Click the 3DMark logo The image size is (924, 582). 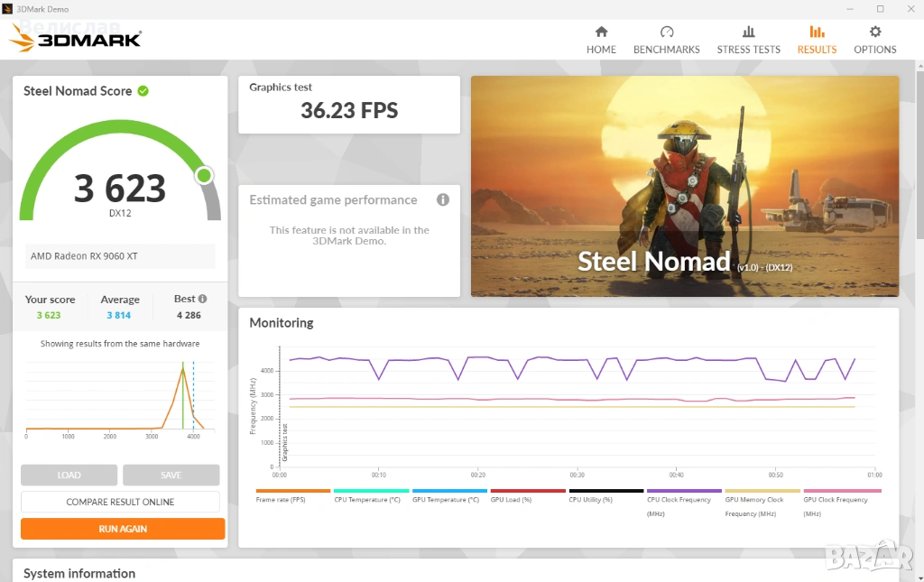[75, 39]
